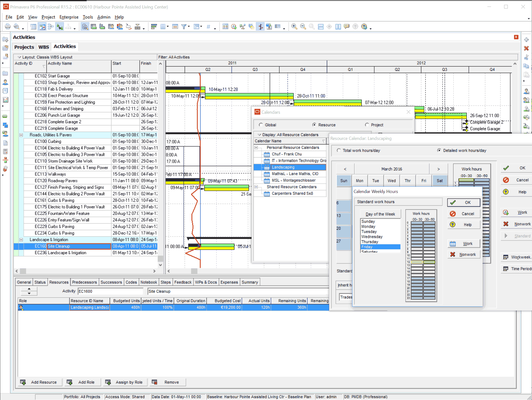Select the Project calendar radio button
532x400 pixels.
click(367, 125)
